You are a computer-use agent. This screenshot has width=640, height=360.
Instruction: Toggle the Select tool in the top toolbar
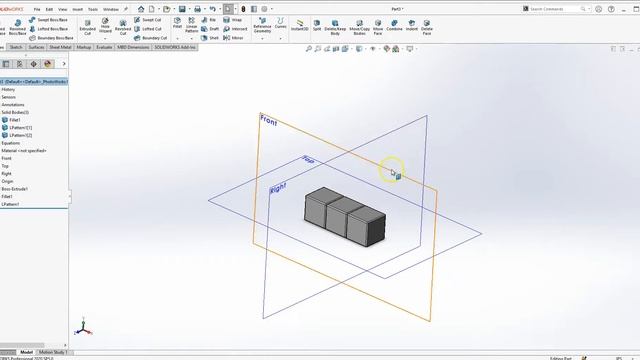point(228,9)
